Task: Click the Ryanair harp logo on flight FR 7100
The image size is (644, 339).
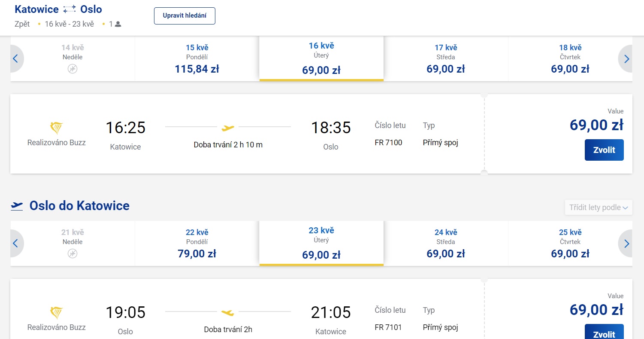Action: tap(57, 128)
